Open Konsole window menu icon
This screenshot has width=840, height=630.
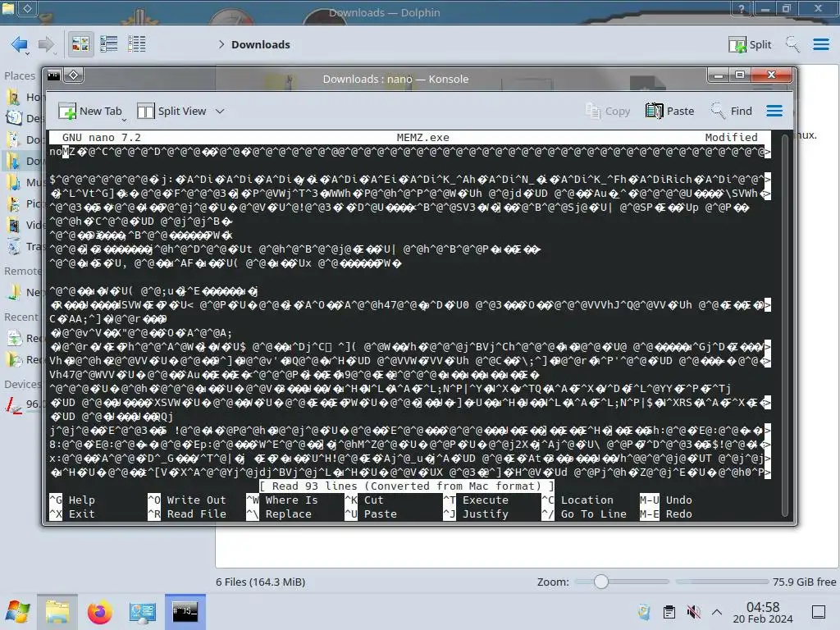pyautogui.click(x=53, y=75)
